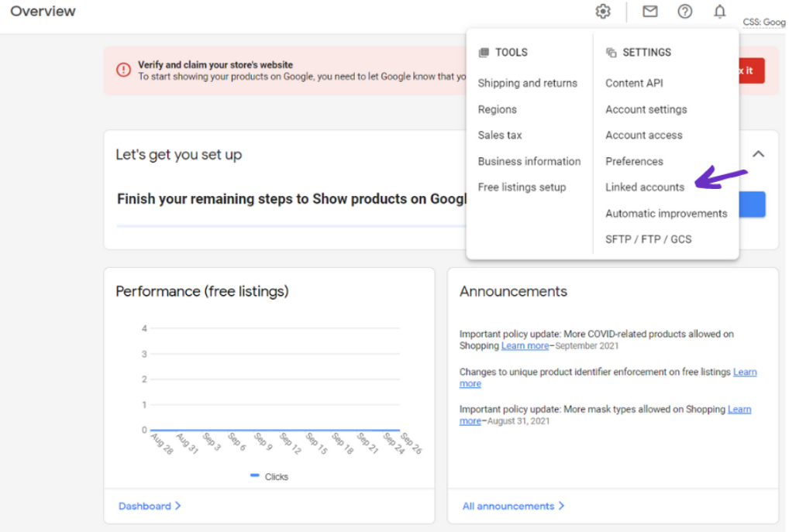This screenshot has height=532, width=789.
Task: Open Preferences in Settings menu
Action: pos(634,161)
